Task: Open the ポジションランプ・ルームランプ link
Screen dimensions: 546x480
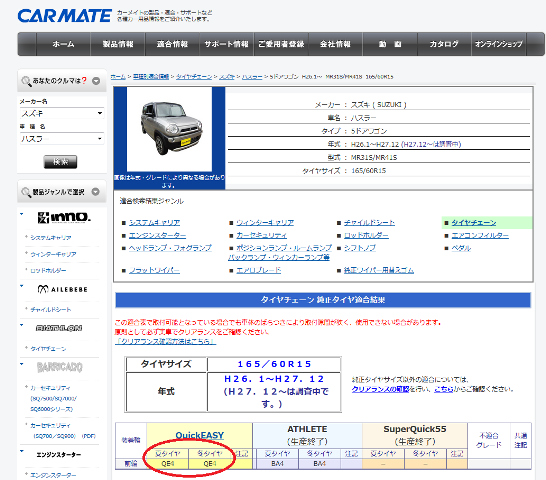Action: [284, 248]
